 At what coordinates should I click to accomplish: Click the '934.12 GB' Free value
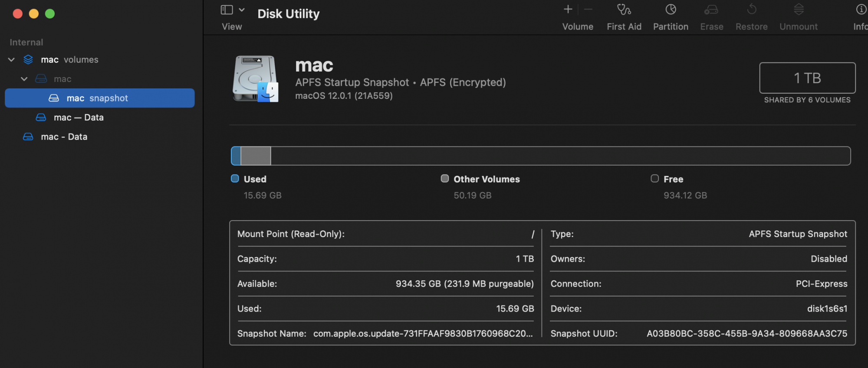pyautogui.click(x=685, y=195)
